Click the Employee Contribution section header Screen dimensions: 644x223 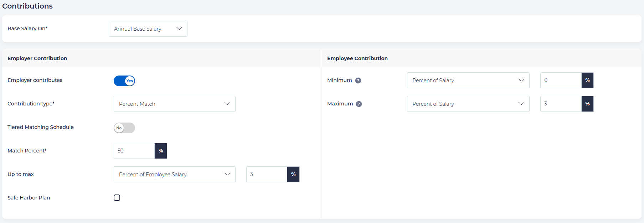357,58
